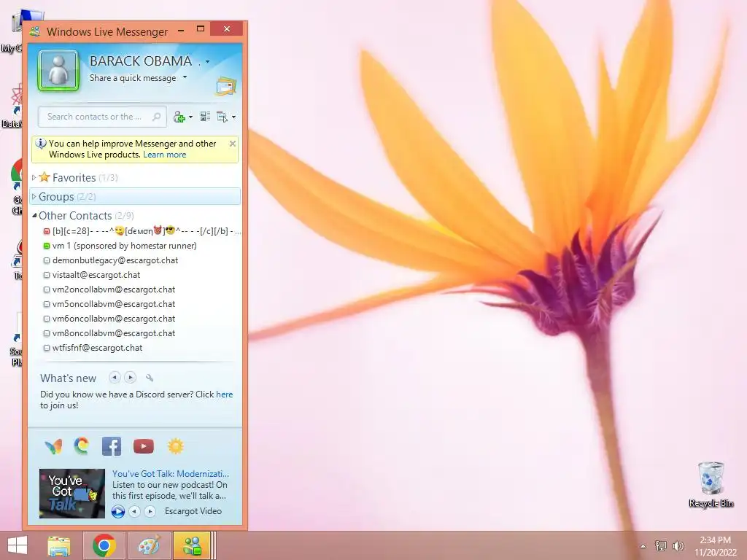Click the magnifier search icon
The image size is (747, 560).
[x=156, y=117]
